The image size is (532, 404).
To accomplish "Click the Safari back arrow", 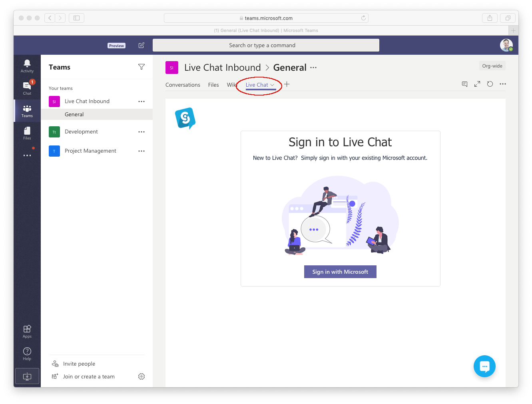I will tap(50, 18).
